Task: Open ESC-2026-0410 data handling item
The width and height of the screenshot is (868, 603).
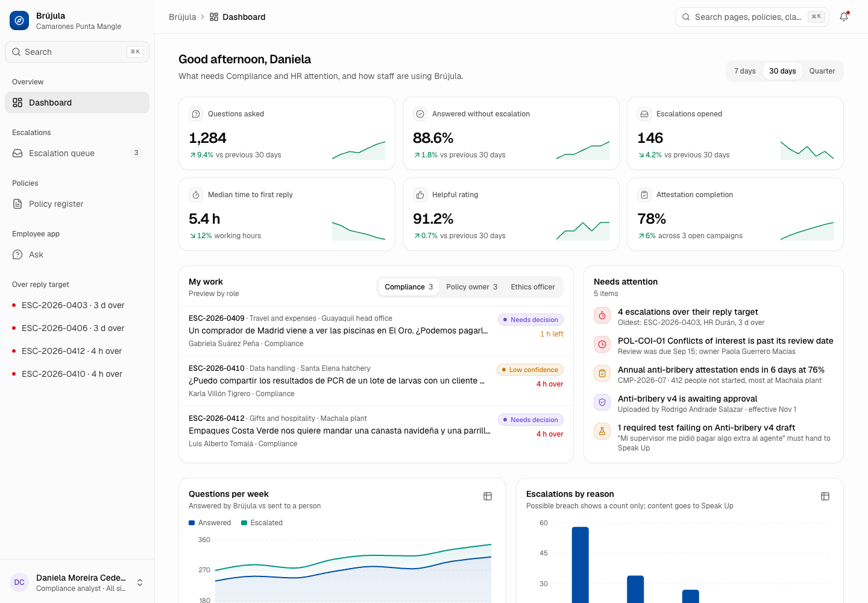Action: coord(376,381)
